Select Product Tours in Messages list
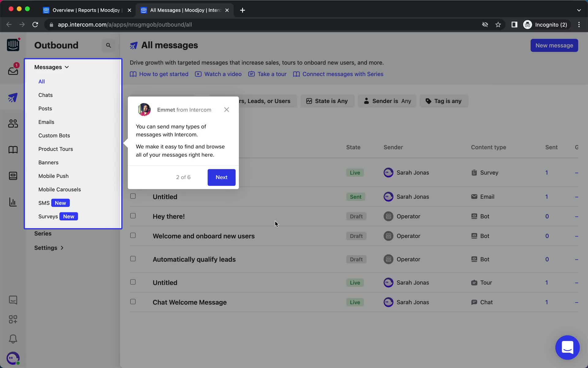The height and width of the screenshot is (368, 588). point(55,149)
